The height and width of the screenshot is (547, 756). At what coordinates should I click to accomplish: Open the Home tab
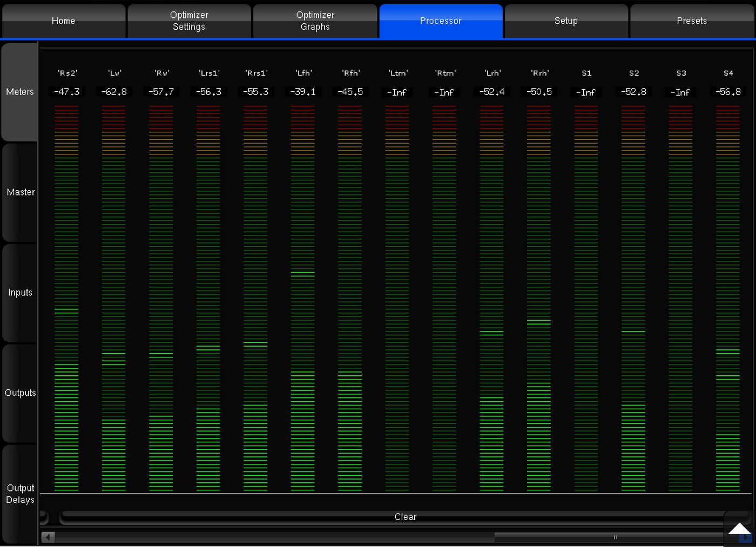(63, 21)
